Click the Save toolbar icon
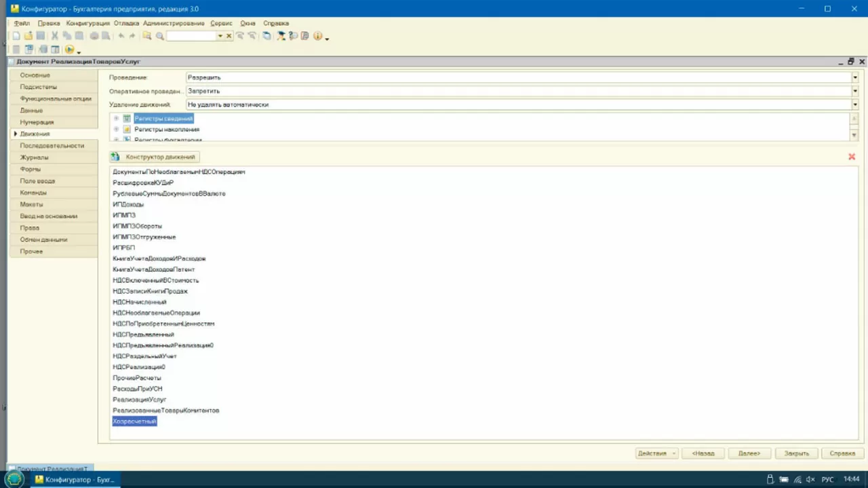This screenshot has height=488, width=868. click(40, 36)
